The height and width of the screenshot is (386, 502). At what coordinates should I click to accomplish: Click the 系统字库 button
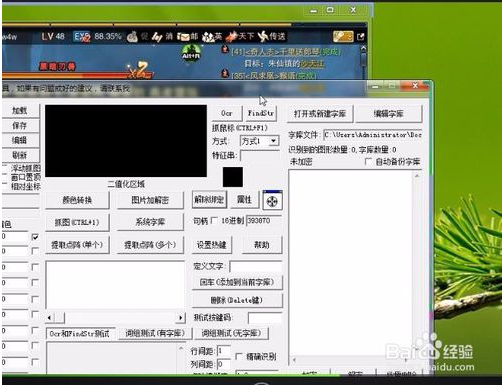click(150, 222)
